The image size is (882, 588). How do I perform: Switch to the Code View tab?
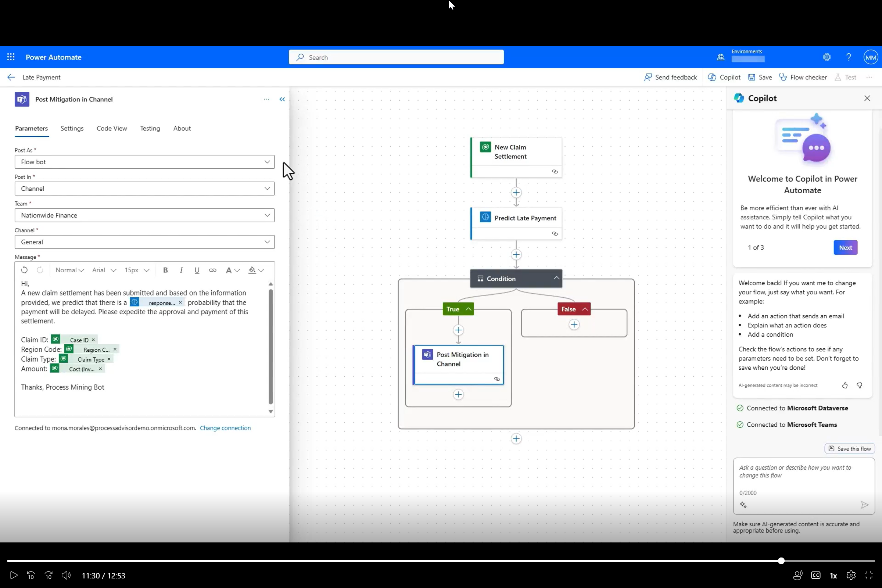tap(111, 128)
